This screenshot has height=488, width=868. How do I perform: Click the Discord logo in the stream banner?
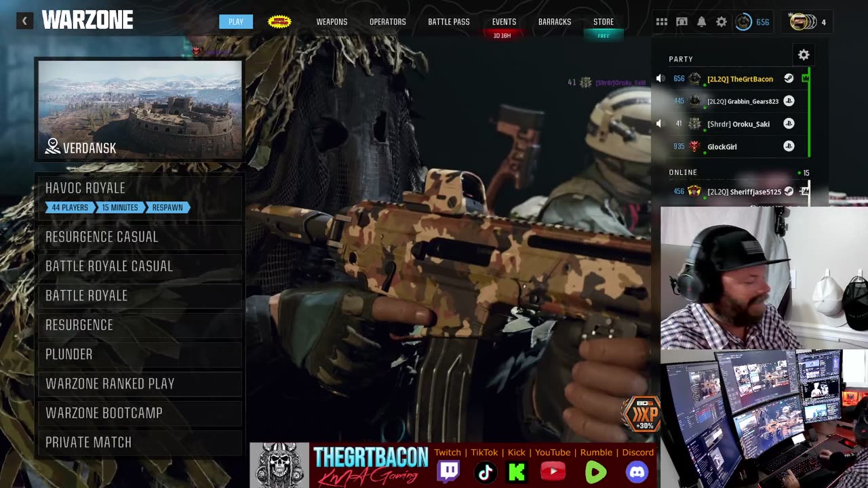pos(637,472)
